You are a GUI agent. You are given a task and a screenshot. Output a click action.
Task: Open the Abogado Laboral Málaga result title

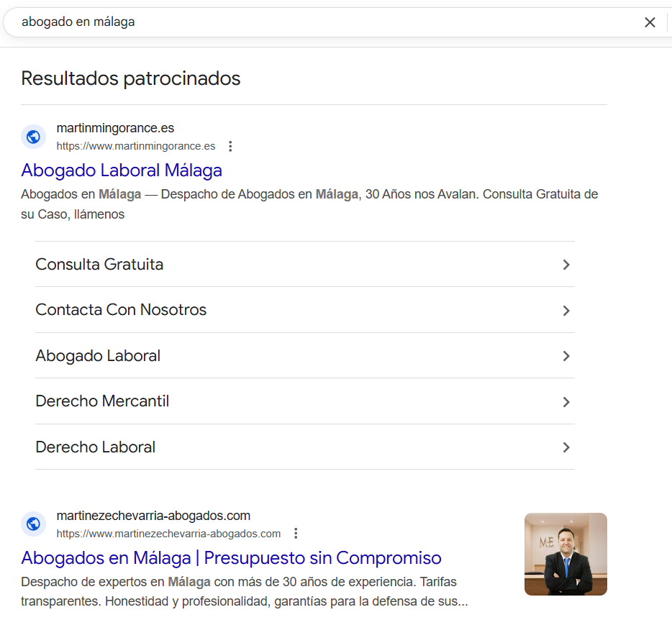122,170
